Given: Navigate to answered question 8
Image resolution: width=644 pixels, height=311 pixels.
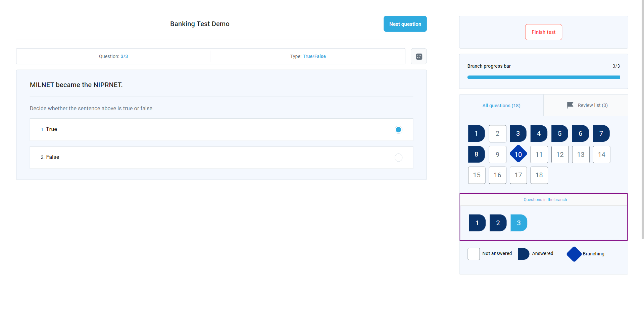Looking at the screenshot, I should (476, 154).
